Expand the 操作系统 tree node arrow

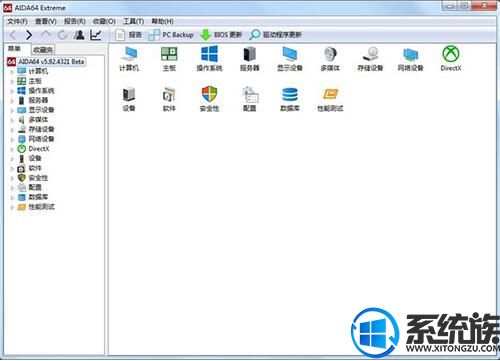pyautogui.click(x=12, y=91)
